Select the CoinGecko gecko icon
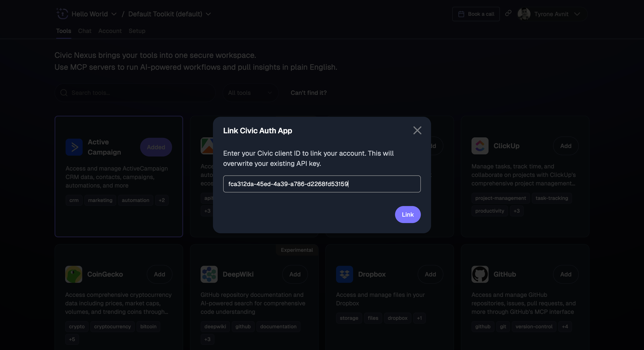644x350 pixels. point(73,274)
